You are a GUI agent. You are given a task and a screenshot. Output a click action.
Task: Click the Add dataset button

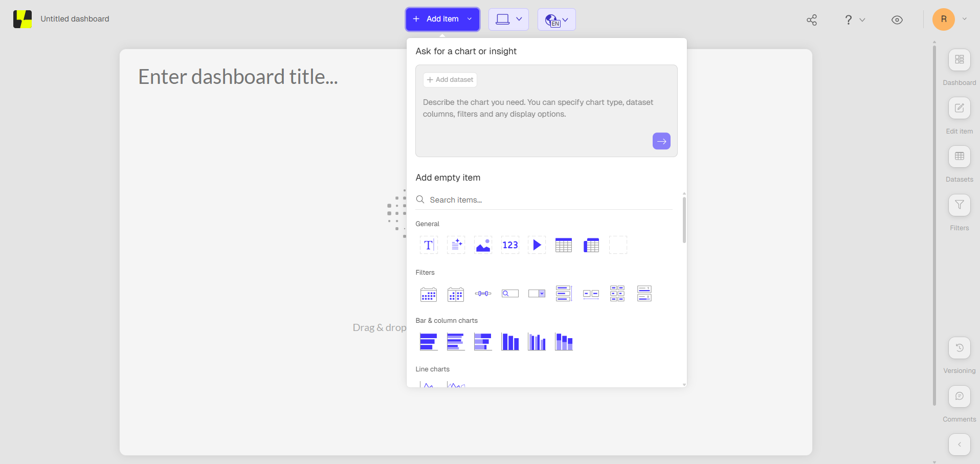click(x=450, y=80)
